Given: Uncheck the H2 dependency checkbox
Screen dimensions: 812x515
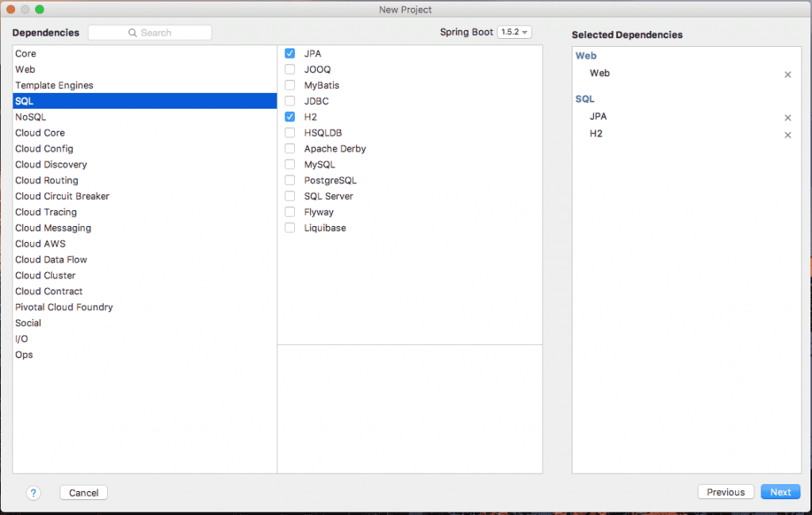Looking at the screenshot, I should coord(290,117).
